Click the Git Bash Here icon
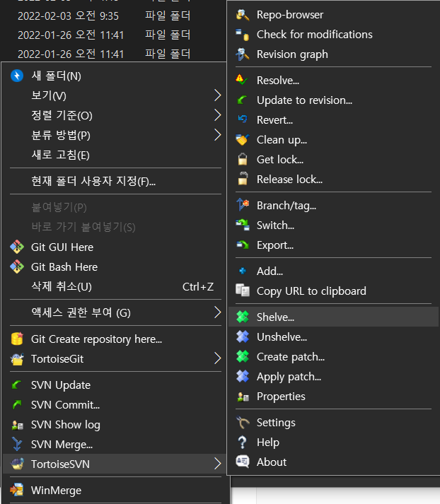Image resolution: width=440 pixels, height=504 pixels. 17,266
